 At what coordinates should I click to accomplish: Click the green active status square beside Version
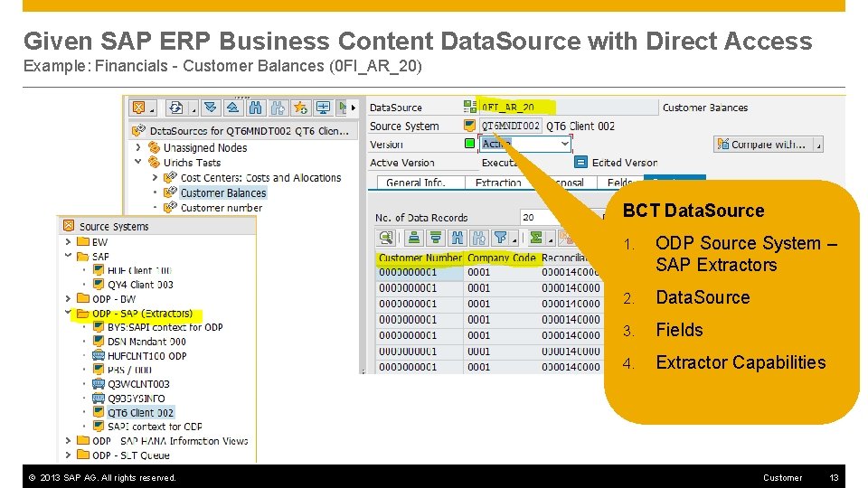tap(469, 144)
